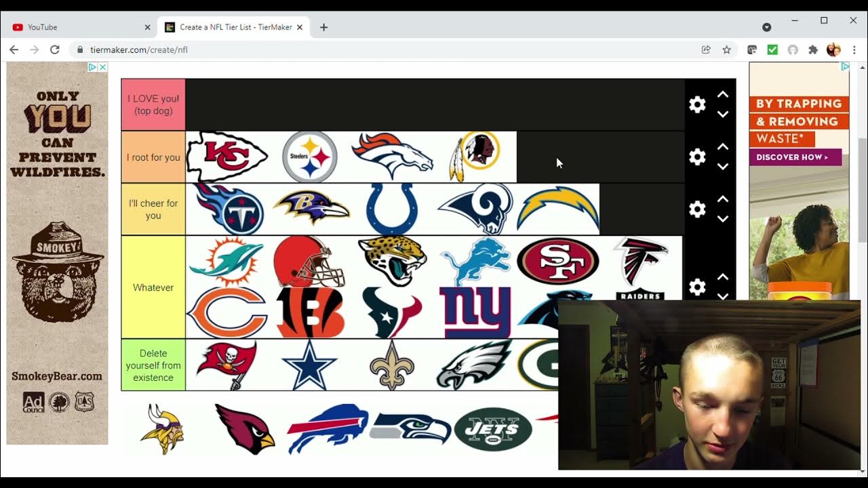This screenshot has width=868, height=488.
Task: Click the New York Jets logo
Action: [493, 429]
